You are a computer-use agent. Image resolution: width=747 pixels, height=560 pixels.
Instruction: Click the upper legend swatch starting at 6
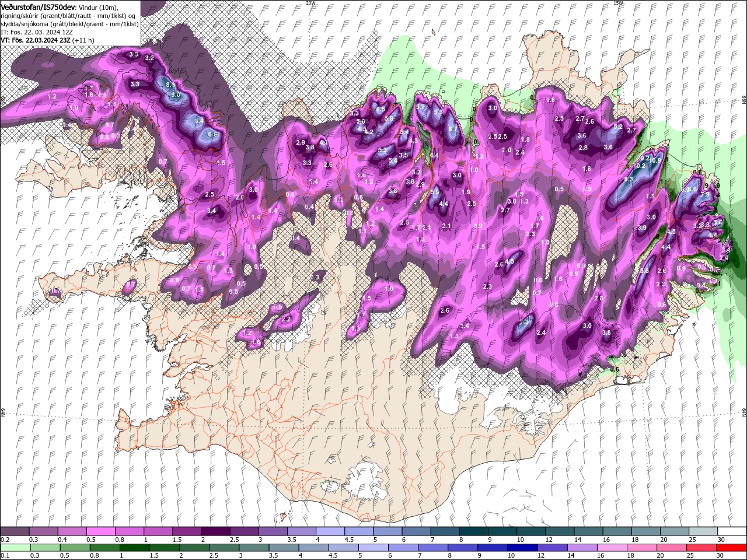pos(416,531)
